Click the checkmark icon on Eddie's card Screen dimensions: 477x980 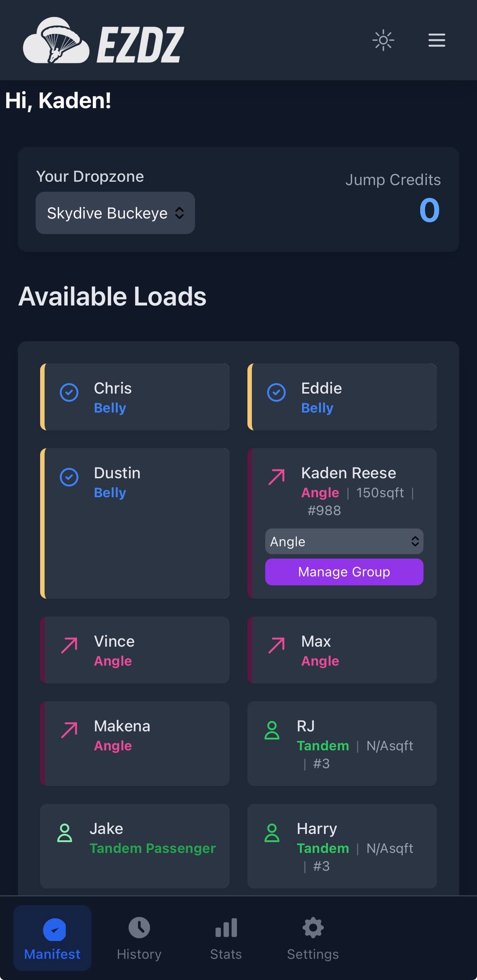pyautogui.click(x=276, y=392)
